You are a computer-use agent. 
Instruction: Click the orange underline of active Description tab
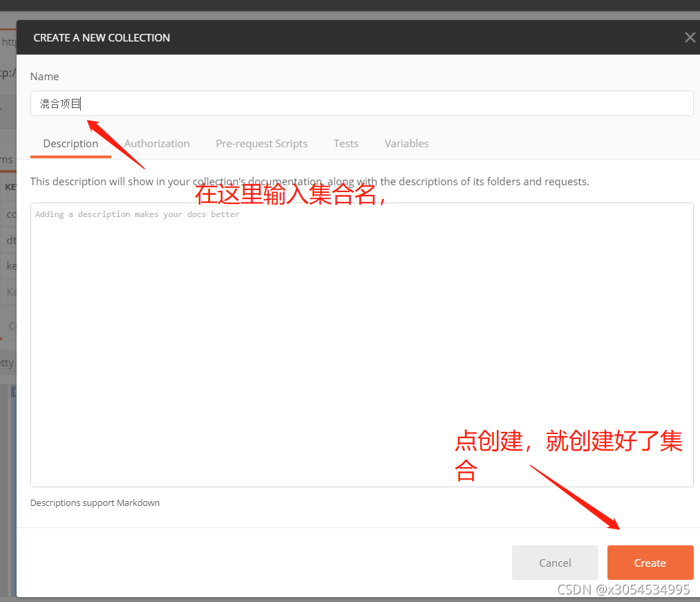(70, 158)
